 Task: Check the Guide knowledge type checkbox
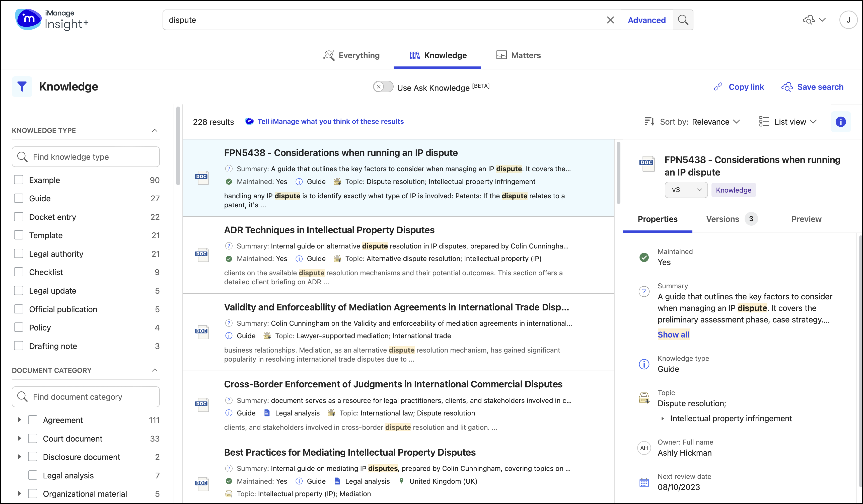coord(19,198)
